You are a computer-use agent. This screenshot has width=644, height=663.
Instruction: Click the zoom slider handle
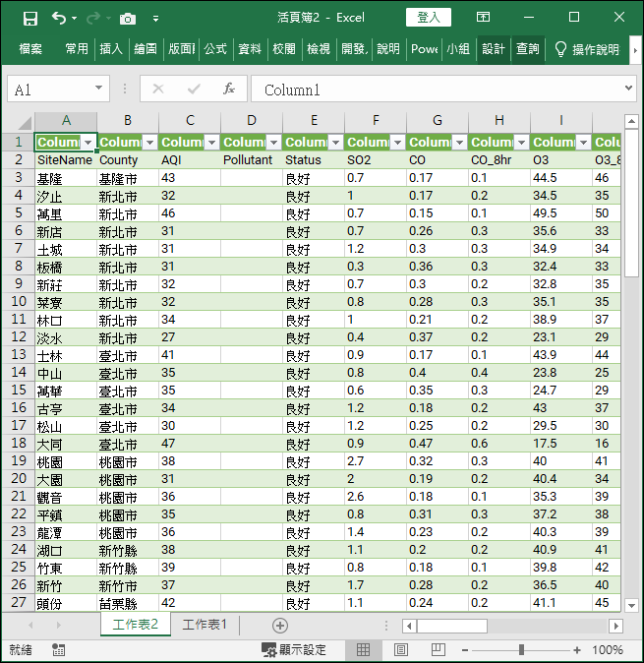(x=521, y=650)
